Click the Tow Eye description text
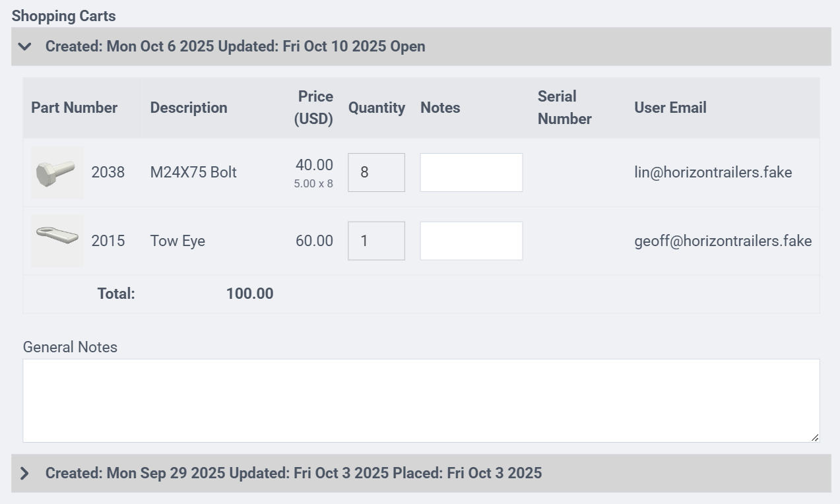 (x=178, y=241)
